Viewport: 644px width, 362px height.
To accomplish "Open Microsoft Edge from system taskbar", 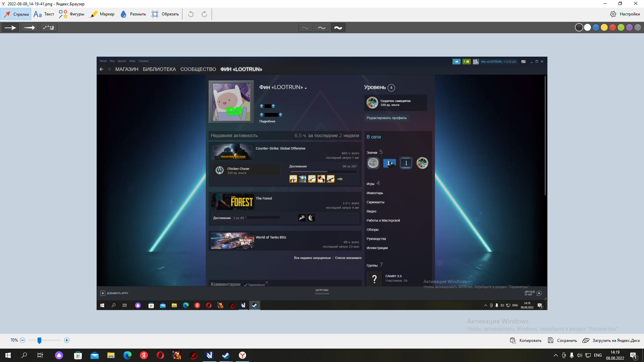I will coord(127,355).
